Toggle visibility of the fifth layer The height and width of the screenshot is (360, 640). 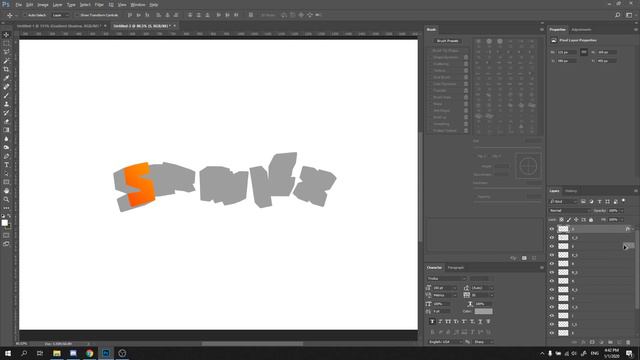(x=552, y=264)
